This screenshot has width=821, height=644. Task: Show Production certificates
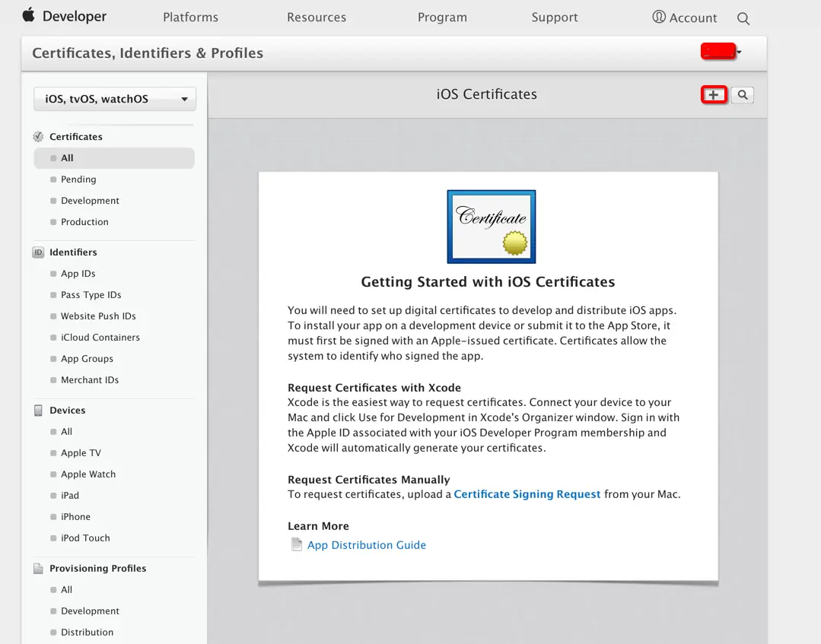(x=84, y=222)
